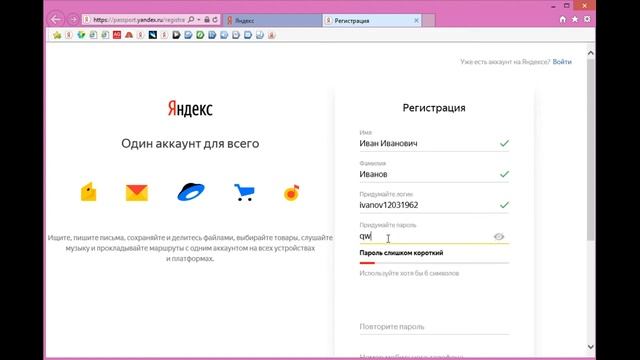Click the vertical scrollbar thumb
Screen dimensions: 640x360
tap(591, 149)
